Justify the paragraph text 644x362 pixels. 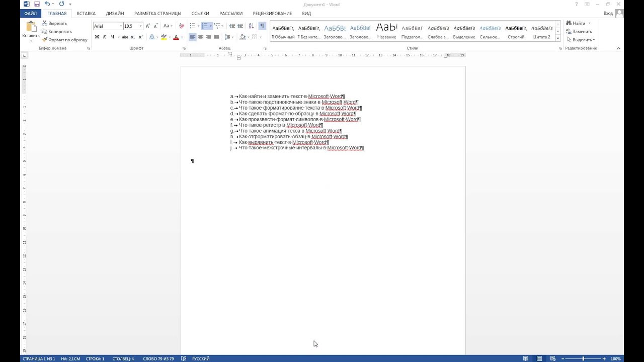pos(216,37)
